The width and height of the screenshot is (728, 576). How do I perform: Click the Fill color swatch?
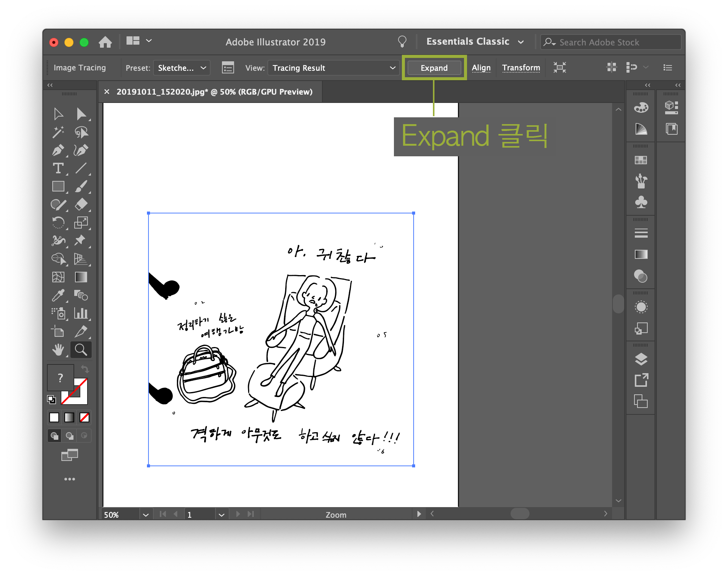[60, 378]
